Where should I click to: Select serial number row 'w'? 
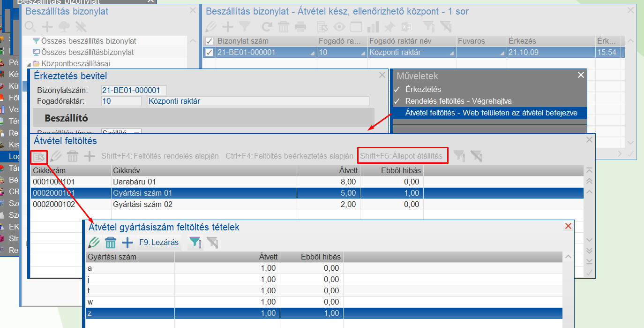pyautogui.click(x=324, y=302)
